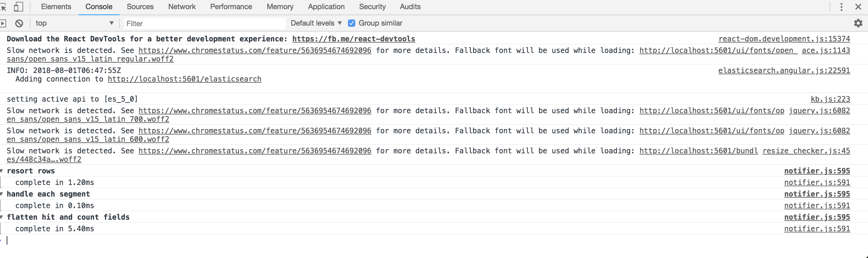Open the top context dropdown
The width and height of the screenshot is (868, 258).
coord(75,23)
